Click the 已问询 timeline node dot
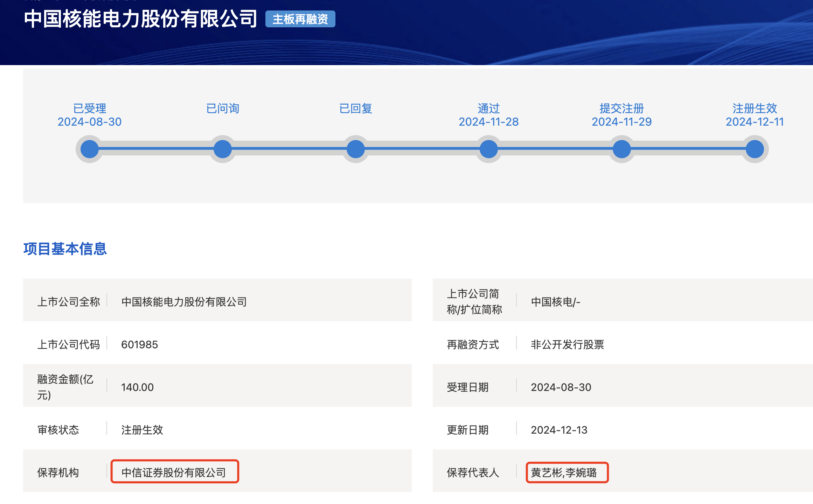This screenshot has height=504, width=813. 223,149
